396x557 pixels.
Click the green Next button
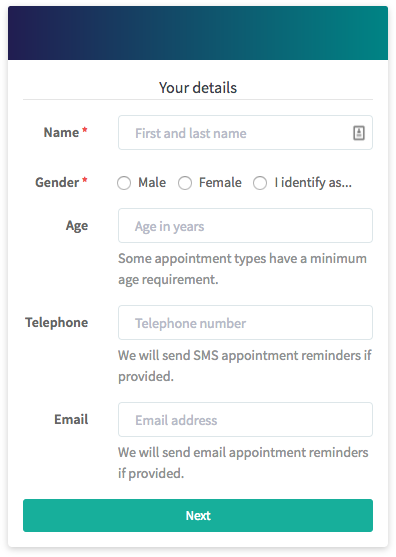[x=198, y=515]
